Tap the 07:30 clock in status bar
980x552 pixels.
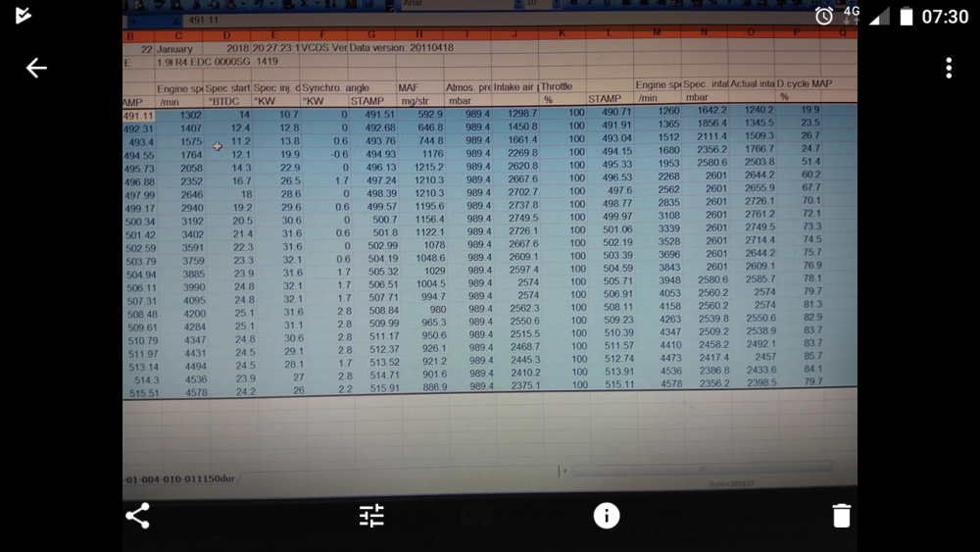(945, 16)
